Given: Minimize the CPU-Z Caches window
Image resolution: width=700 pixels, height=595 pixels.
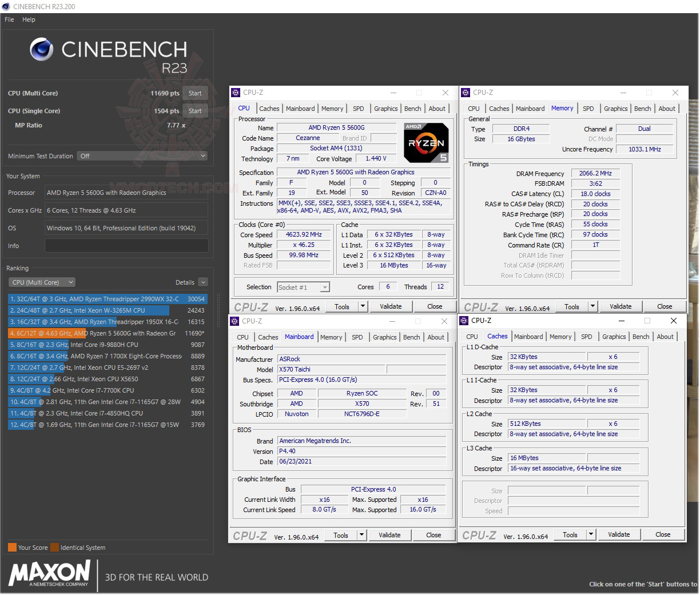Looking at the screenshot, I should coord(621,321).
